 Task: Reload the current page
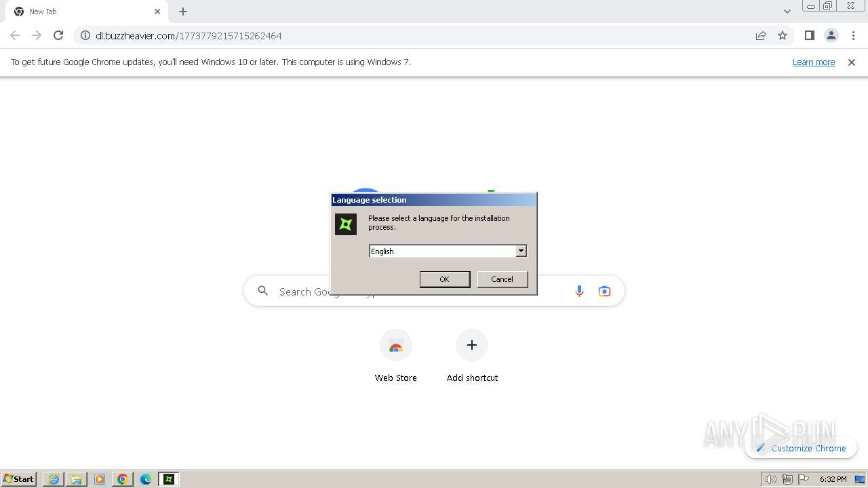pos(58,35)
